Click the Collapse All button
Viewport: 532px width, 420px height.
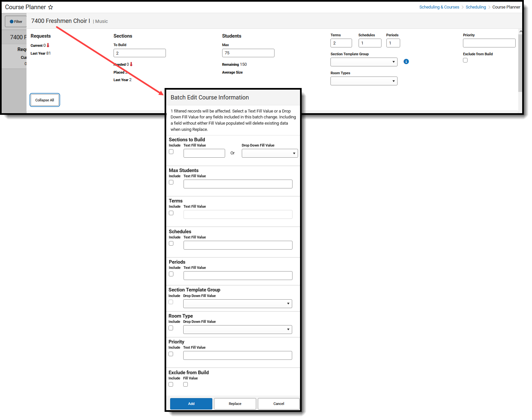(45, 100)
